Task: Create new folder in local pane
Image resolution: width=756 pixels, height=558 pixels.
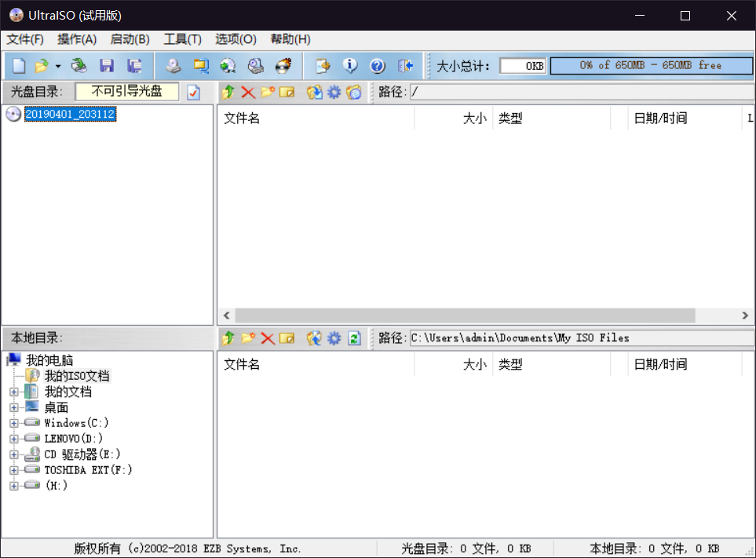Action: (248, 338)
